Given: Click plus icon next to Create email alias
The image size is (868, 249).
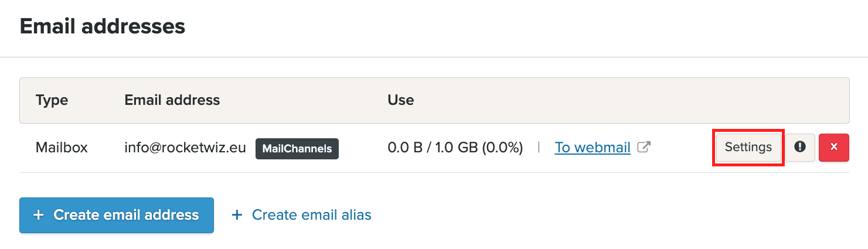Looking at the screenshot, I should point(237,215).
